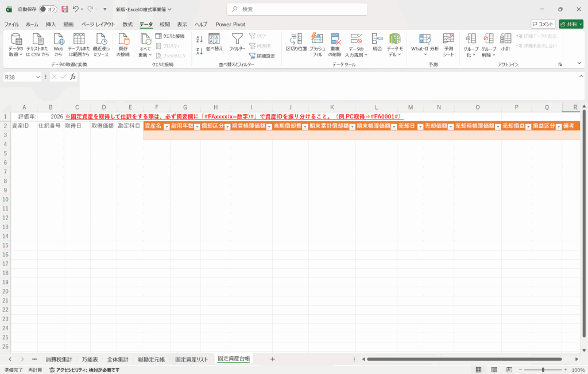Click the Filter funnel icon
This screenshot has height=374, width=588.
(237, 39)
